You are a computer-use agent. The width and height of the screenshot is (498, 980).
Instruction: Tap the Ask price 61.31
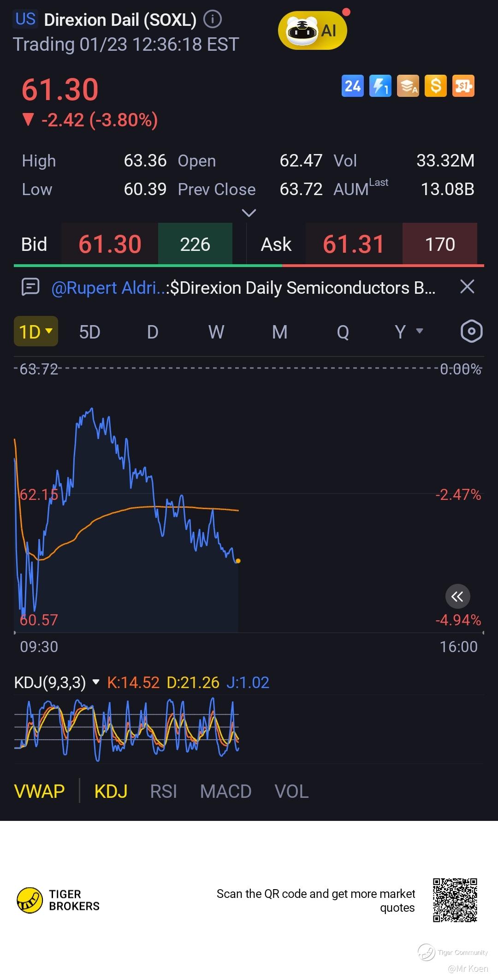(354, 244)
